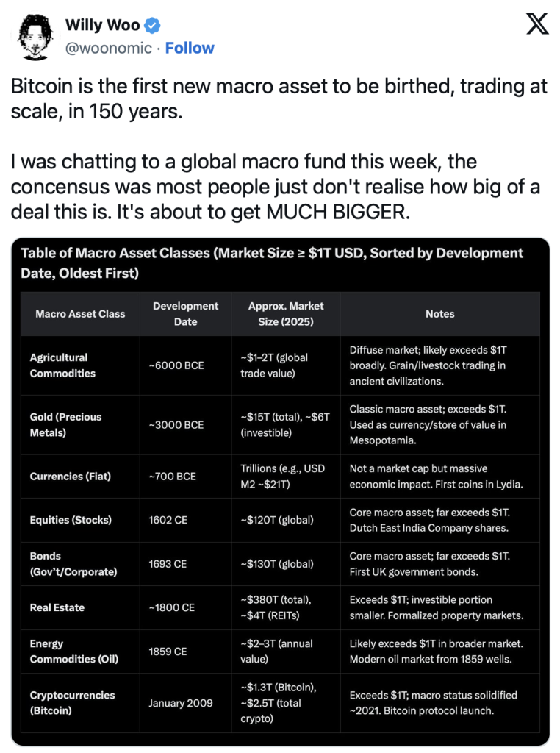This screenshot has width=560, height=753.
Task: Click the Notes column header
Action: [x=440, y=313]
